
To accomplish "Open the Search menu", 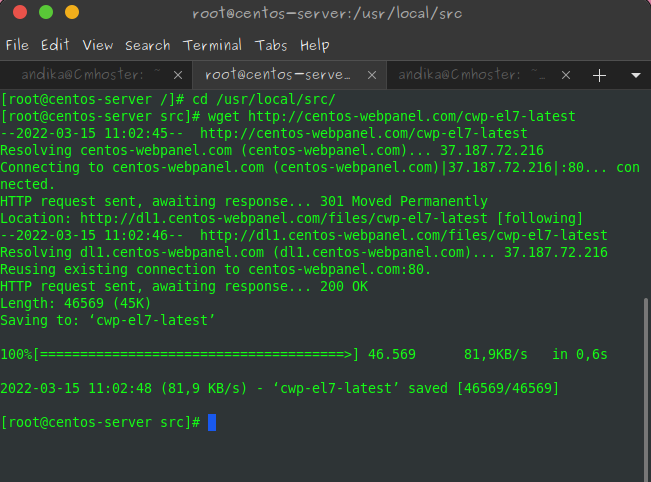I will [148, 45].
